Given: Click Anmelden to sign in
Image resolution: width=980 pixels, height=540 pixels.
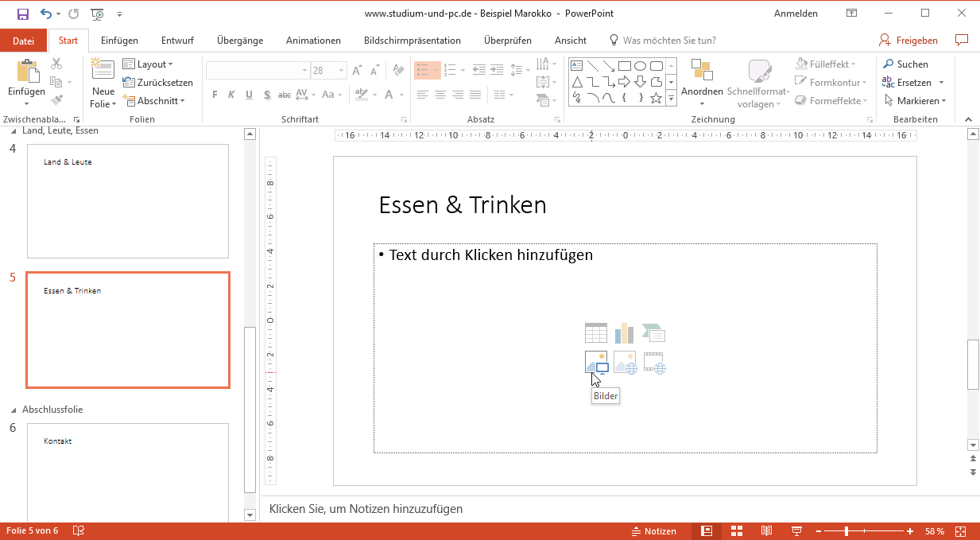Looking at the screenshot, I should pos(796,14).
